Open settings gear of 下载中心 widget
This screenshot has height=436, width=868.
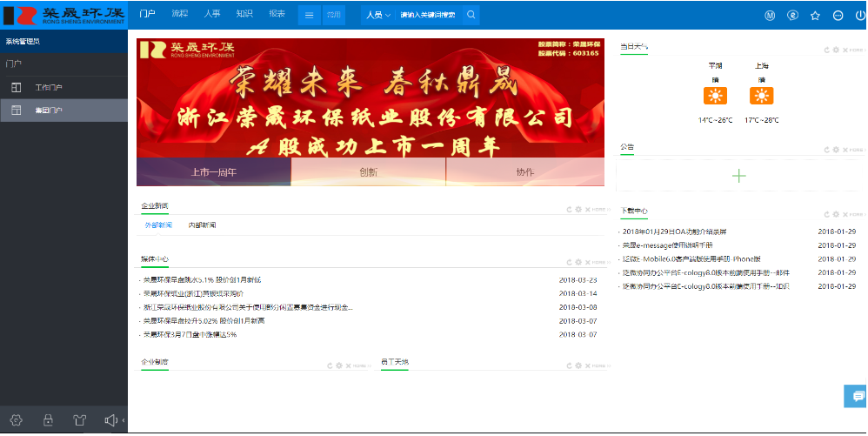[x=836, y=214]
